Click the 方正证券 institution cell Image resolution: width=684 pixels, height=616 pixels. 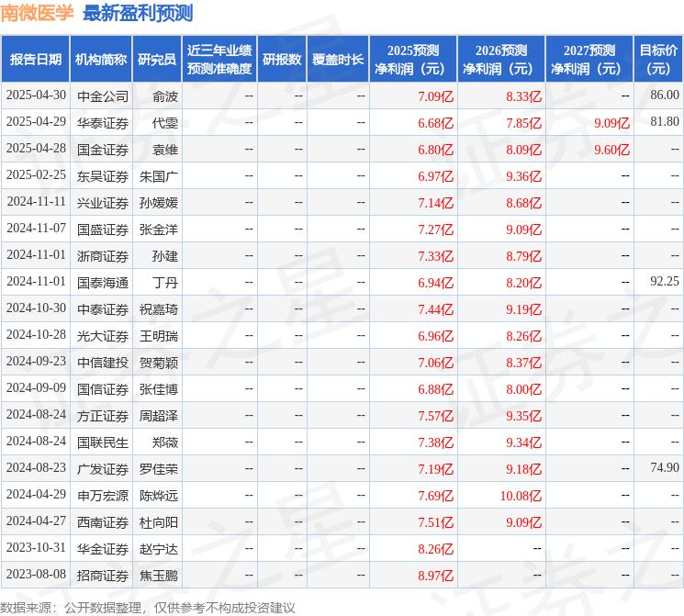pos(103,415)
